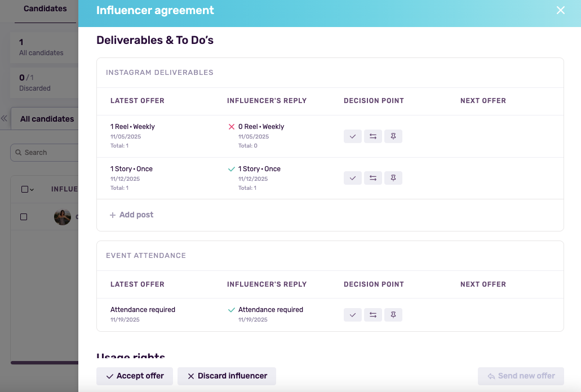581x392 pixels.
Task: Close the Influencer agreement panel
Action: coord(560,10)
